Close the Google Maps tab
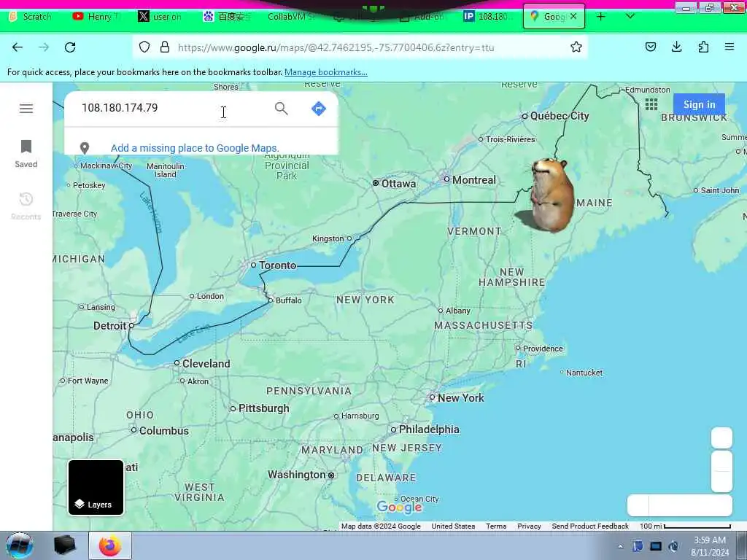Image resolution: width=747 pixels, height=560 pixels. pos(573,16)
